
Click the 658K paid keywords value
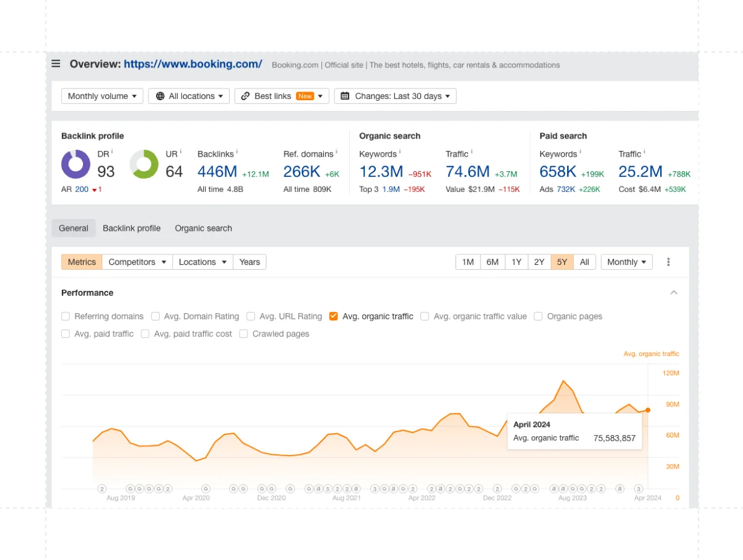558,171
